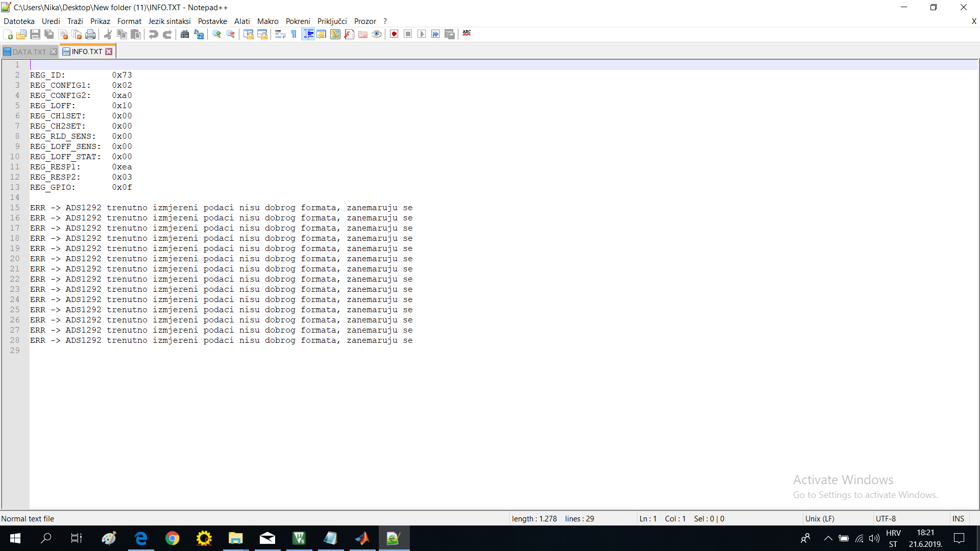Screen dimensions: 980x551
Task: Open the MATLAB taskbar icon
Action: click(x=362, y=538)
